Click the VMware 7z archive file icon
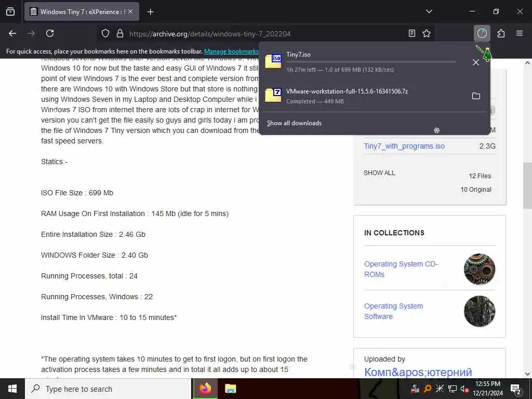532x399 pixels. (x=273, y=96)
